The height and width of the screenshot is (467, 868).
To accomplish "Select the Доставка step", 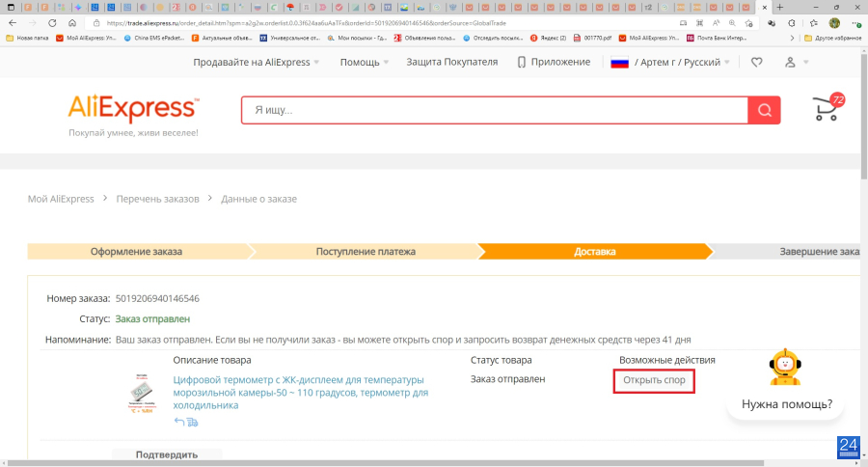I will (594, 252).
